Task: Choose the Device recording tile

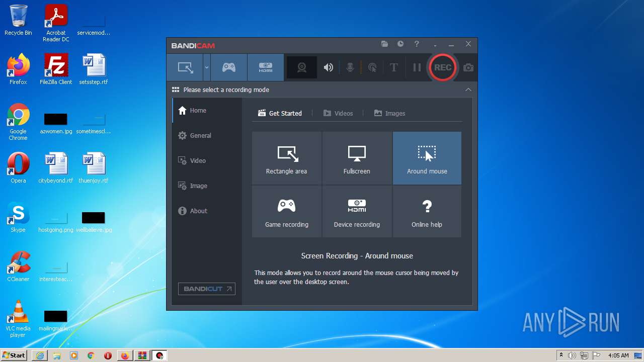Action: [x=357, y=212]
